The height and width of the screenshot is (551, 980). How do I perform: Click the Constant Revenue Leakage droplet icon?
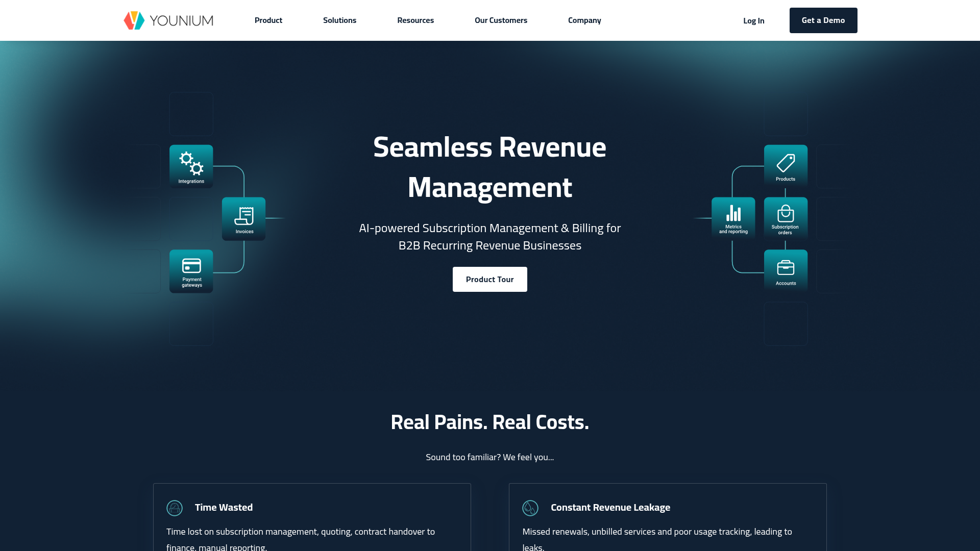[530, 508]
